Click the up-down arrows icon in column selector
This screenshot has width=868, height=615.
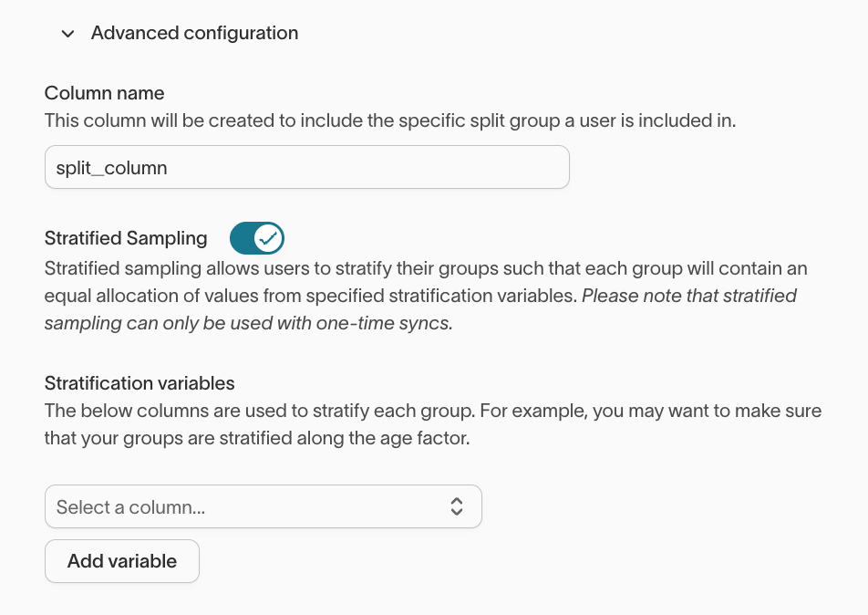tap(457, 507)
